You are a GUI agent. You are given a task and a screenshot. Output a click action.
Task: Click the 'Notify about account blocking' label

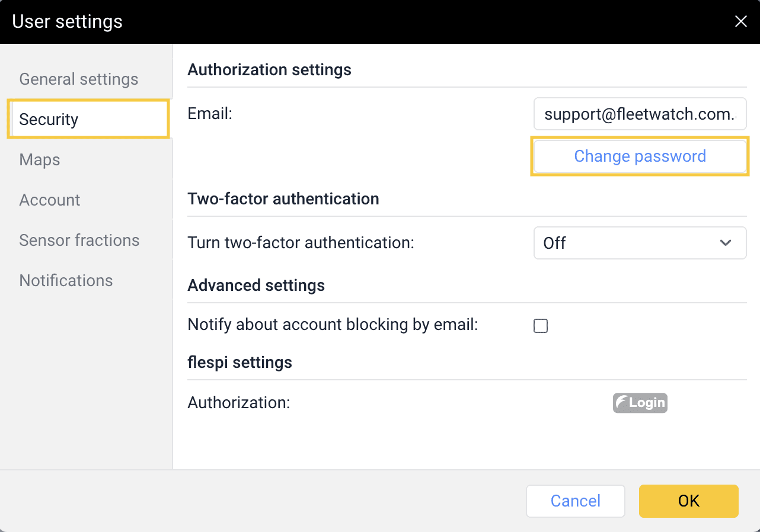(333, 325)
